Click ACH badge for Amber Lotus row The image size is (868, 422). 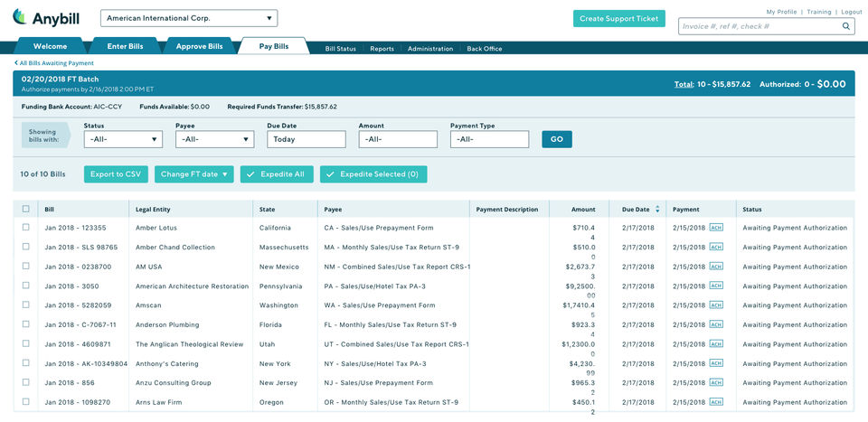tap(716, 228)
